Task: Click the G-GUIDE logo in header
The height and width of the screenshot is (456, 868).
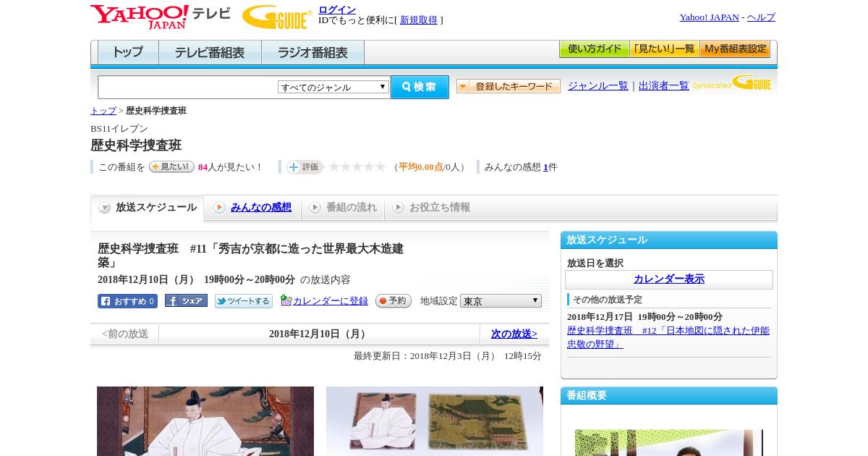Action: tap(277, 17)
